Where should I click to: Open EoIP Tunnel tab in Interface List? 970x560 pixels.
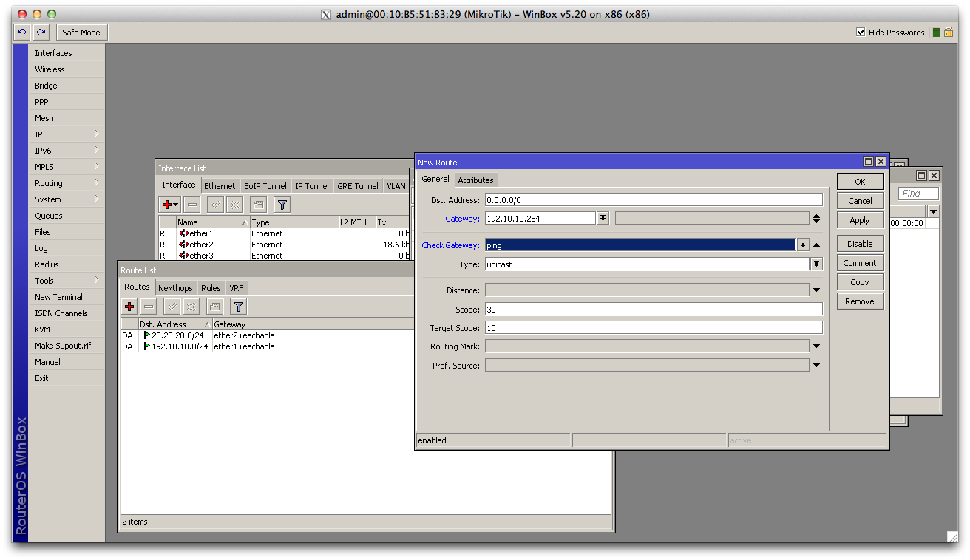[265, 186]
